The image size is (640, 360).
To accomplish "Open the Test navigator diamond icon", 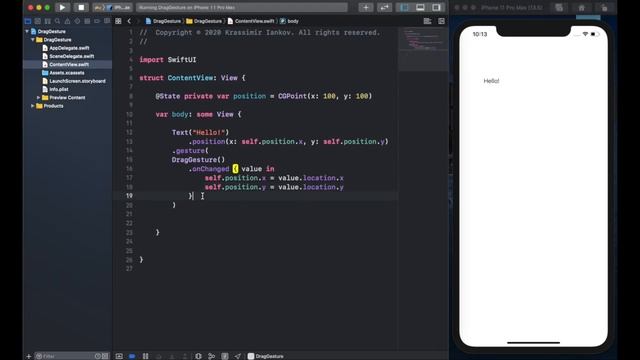I will (77, 21).
